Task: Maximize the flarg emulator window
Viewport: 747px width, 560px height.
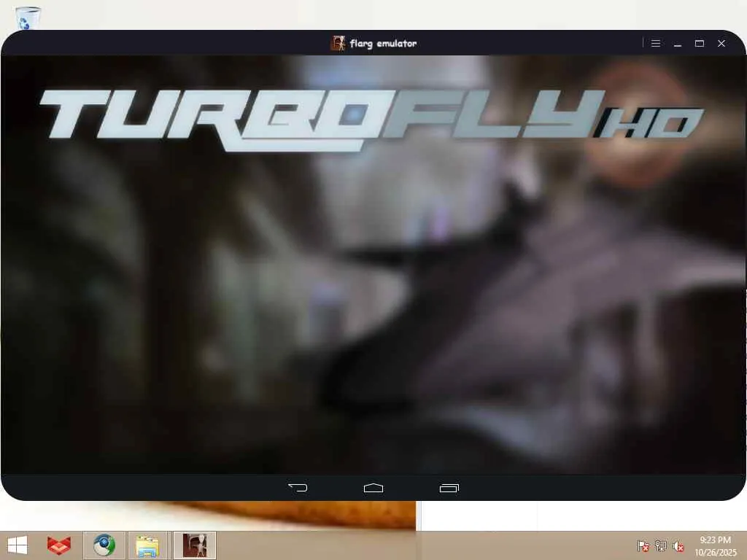Action: [700, 43]
